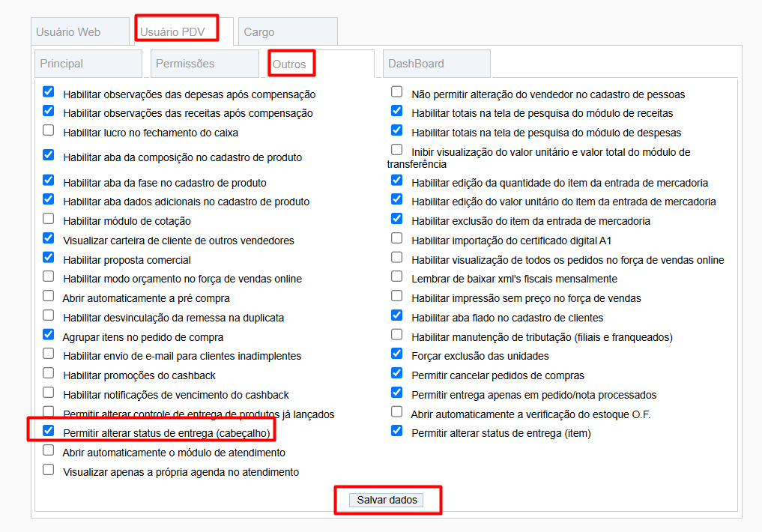Toggle Permitir cancelar pedidos de compras
Image resolution: width=762 pixels, height=532 pixels.
[x=396, y=372]
